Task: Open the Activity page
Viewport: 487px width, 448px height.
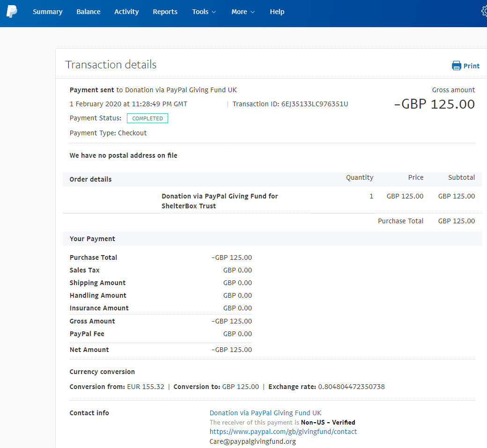Action: pyautogui.click(x=126, y=12)
